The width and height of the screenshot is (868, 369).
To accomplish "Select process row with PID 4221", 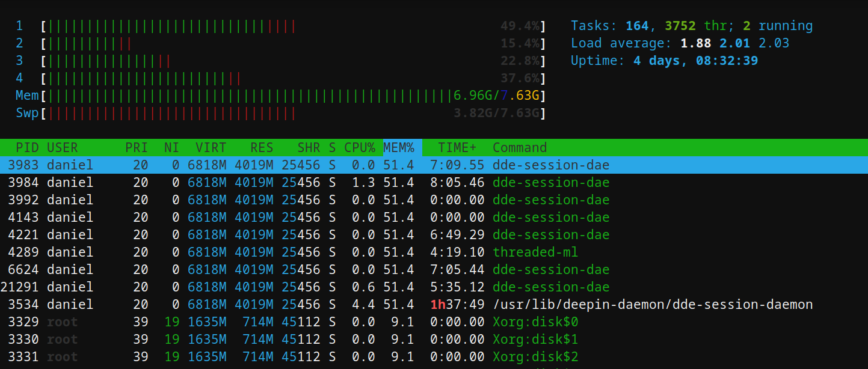I will click(434, 235).
